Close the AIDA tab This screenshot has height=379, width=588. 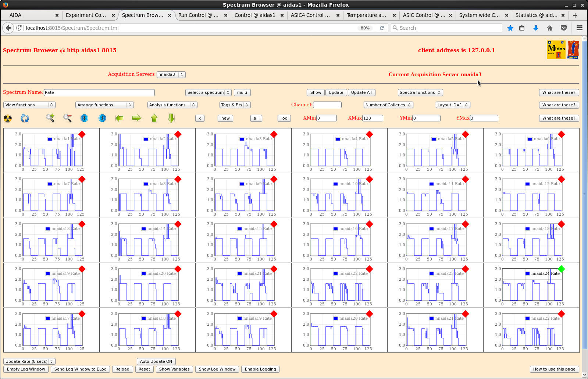coord(57,15)
